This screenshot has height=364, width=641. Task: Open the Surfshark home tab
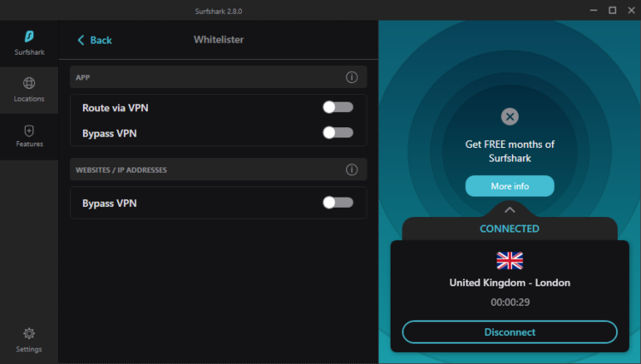point(29,44)
